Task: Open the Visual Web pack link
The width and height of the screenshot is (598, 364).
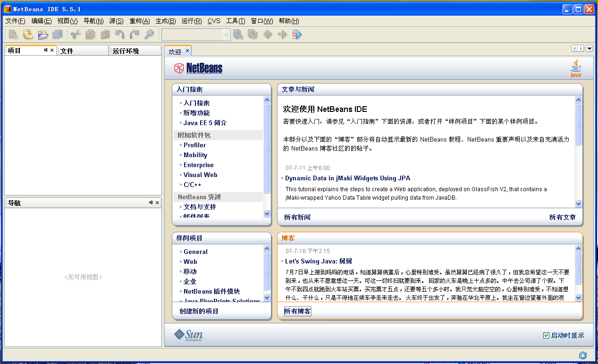Action: pyautogui.click(x=200, y=175)
